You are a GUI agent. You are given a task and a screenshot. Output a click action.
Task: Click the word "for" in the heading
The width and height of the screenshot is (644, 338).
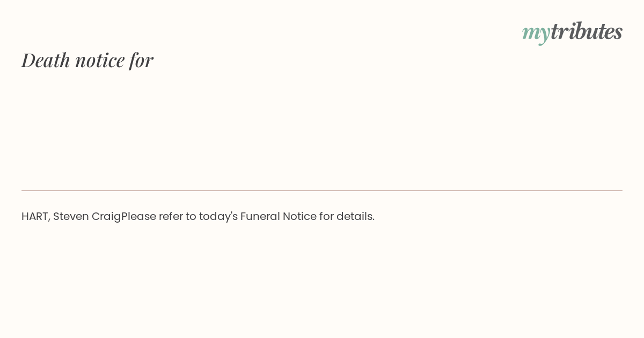pyautogui.click(x=141, y=60)
